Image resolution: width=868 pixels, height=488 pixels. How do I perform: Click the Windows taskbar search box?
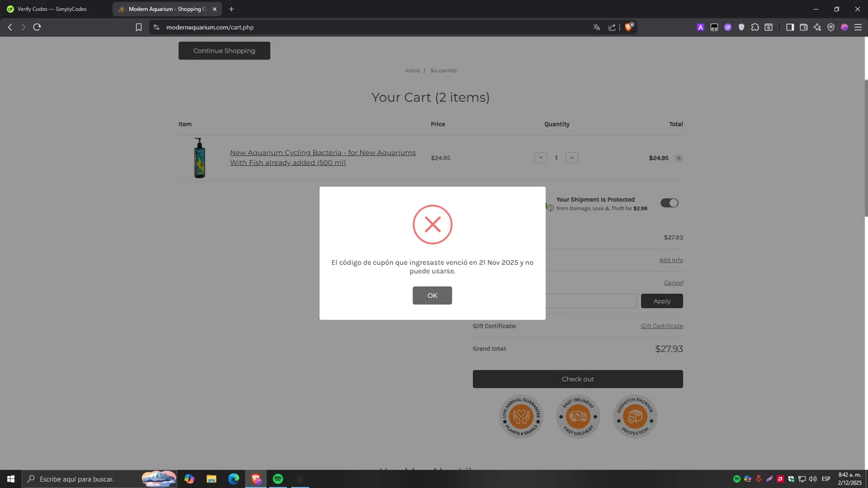100,479
